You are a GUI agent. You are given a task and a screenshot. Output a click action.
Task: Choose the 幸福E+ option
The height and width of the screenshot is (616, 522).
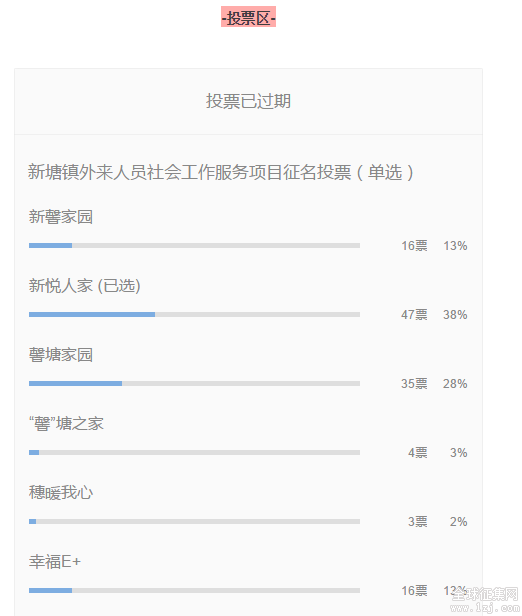click(x=55, y=562)
